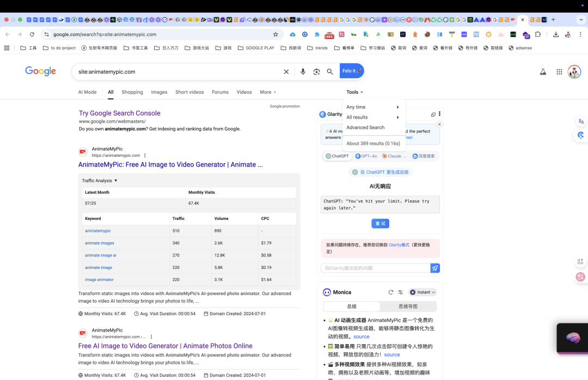
Task: Select the Claude model chip
Action: (x=394, y=156)
